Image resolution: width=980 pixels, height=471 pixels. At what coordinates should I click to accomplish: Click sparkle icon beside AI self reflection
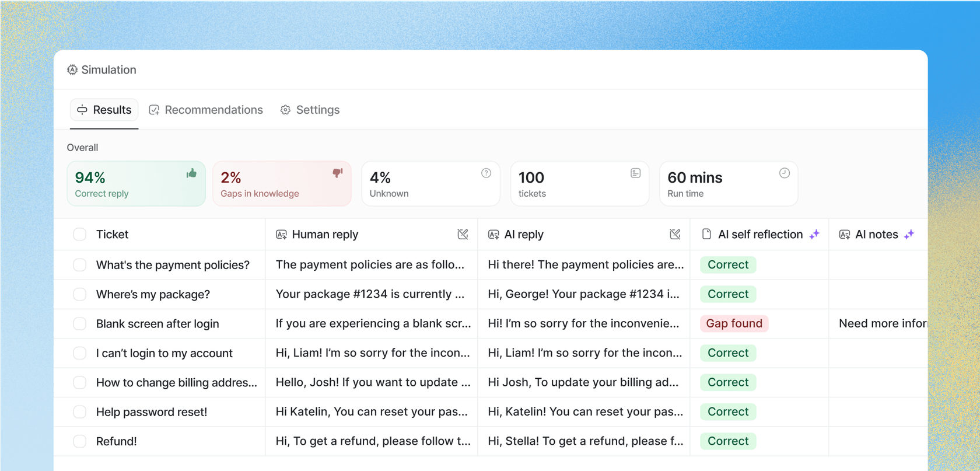(x=814, y=235)
